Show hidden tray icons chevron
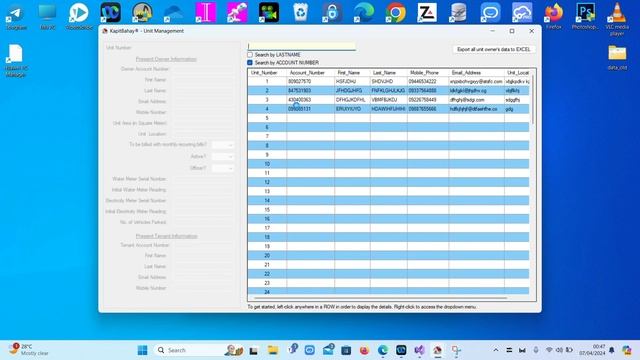The image size is (640, 360). tap(496, 350)
